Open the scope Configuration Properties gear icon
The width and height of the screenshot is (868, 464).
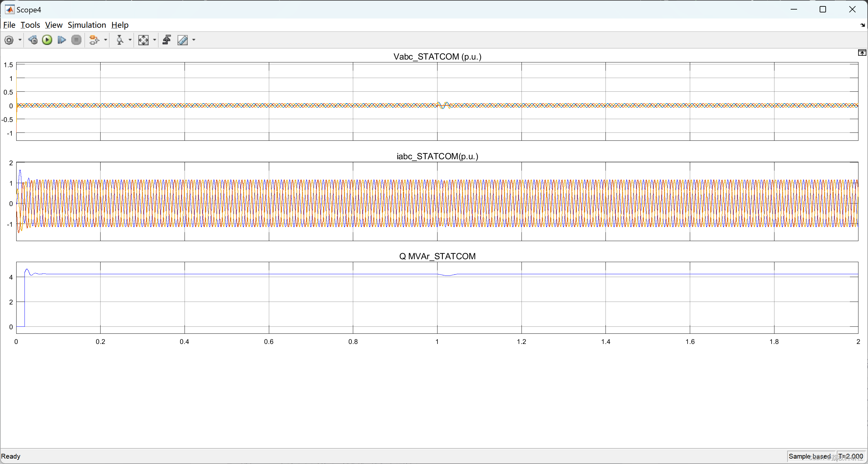coord(9,40)
